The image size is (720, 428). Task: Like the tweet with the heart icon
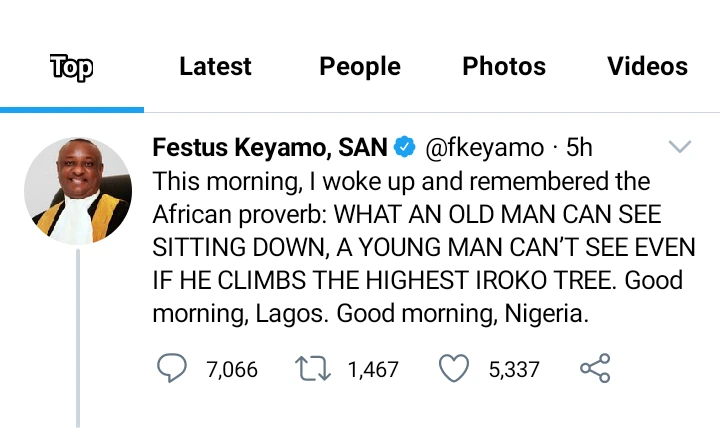coord(454,368)
